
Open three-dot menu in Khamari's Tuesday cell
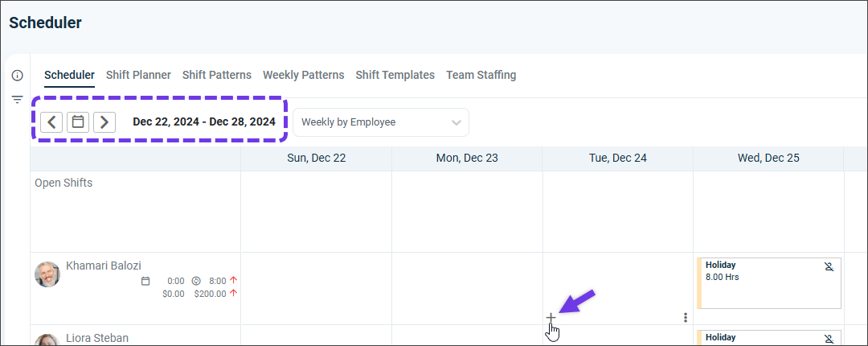pyautogui.click(x=686, y=317)
